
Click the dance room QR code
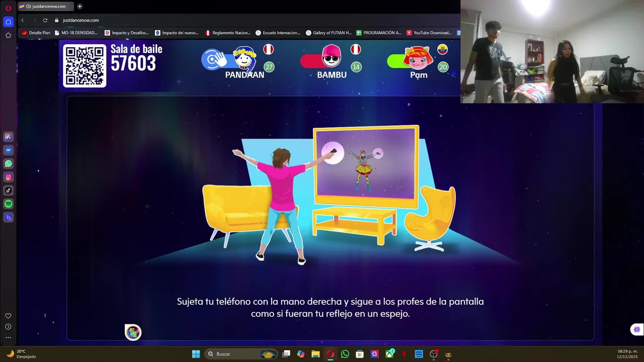(x=85, y=66)
